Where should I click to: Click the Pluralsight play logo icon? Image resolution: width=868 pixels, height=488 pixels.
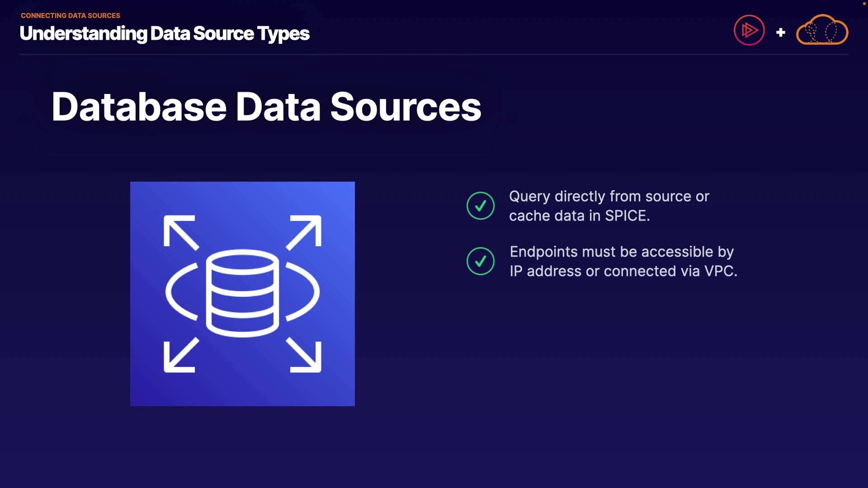(x=749, y=31)
